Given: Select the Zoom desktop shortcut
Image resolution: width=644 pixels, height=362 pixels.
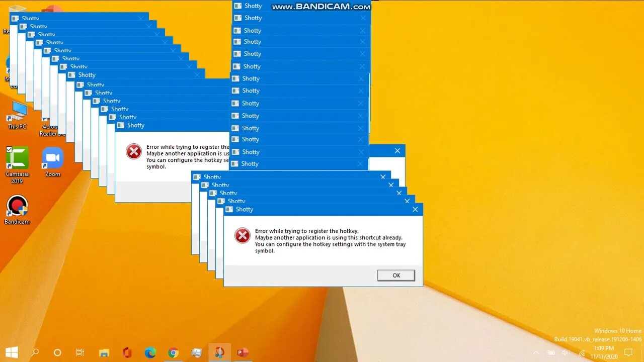Looking at the screenshot, I should tap(52, 162).
